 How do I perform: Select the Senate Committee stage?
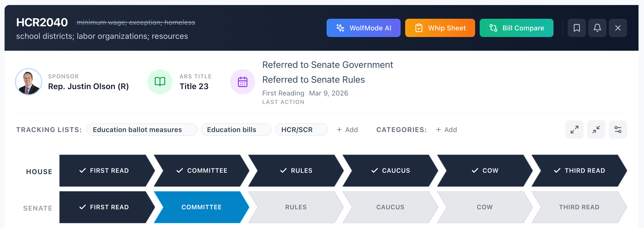click(201, 207)
